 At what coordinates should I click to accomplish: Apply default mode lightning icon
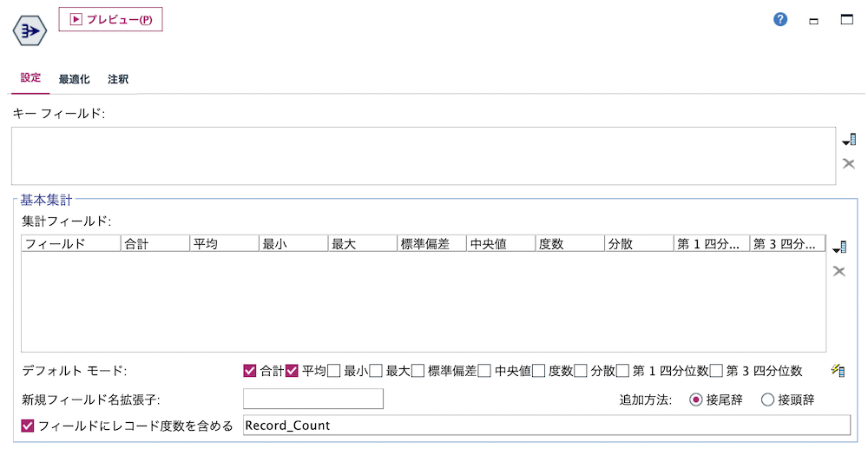point(838,370)
